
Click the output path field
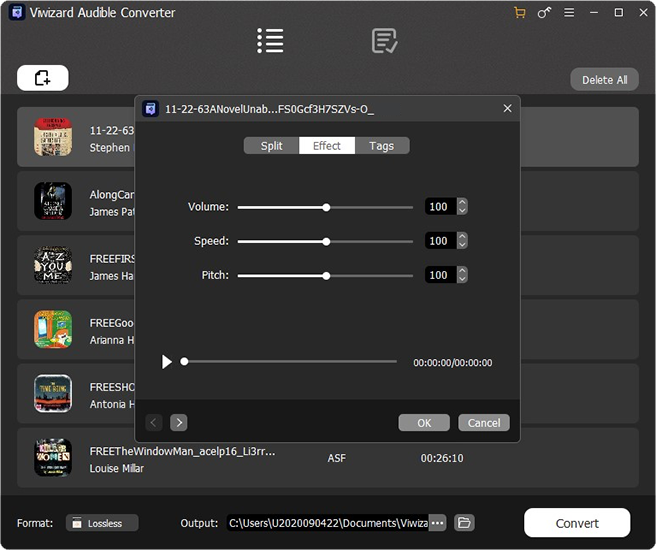(x=328, y=523)
